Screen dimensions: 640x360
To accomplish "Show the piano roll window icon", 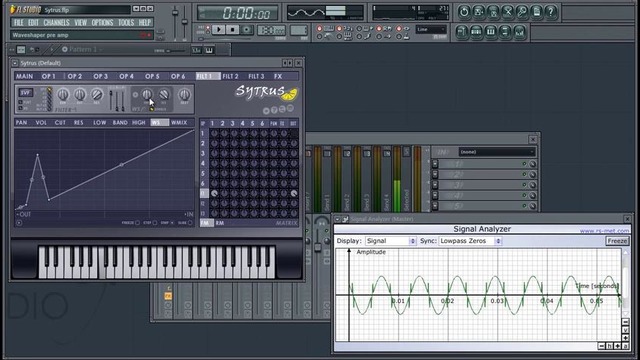I will pyautogui.click(x=491, y=32).
